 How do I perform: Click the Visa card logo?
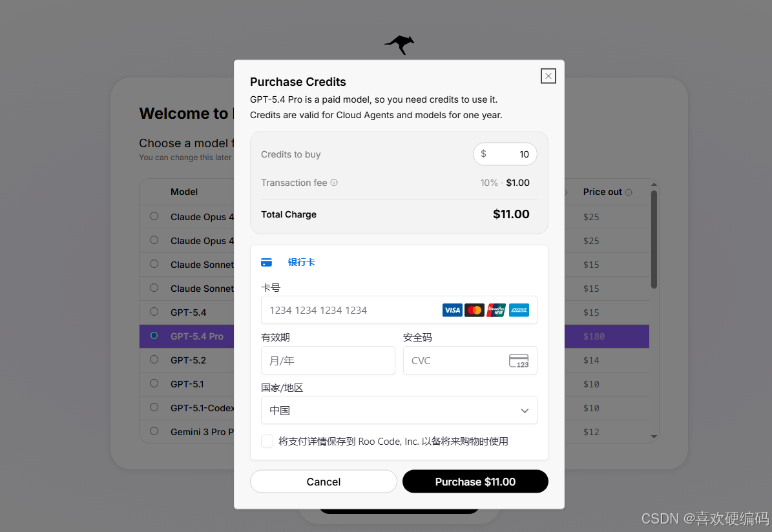point(452,310)
